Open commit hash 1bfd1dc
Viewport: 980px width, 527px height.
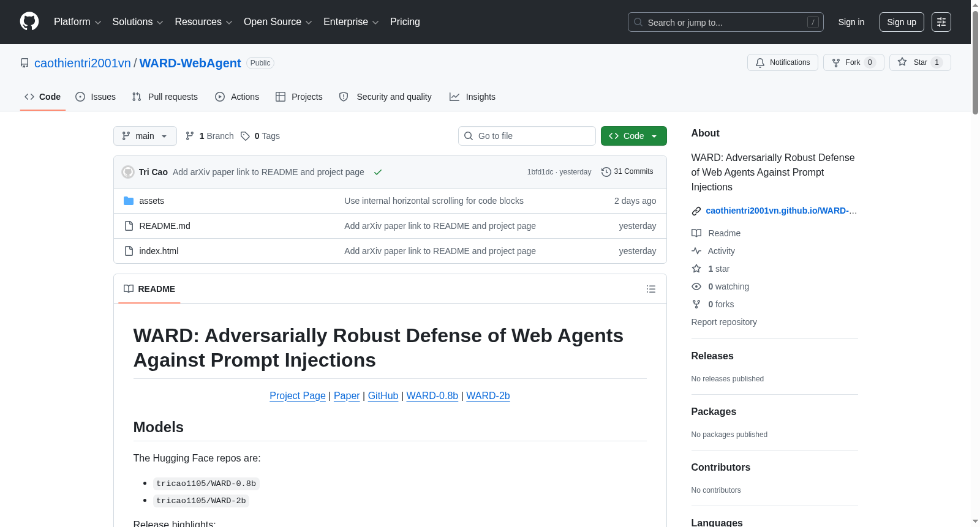tap(540, 172)
